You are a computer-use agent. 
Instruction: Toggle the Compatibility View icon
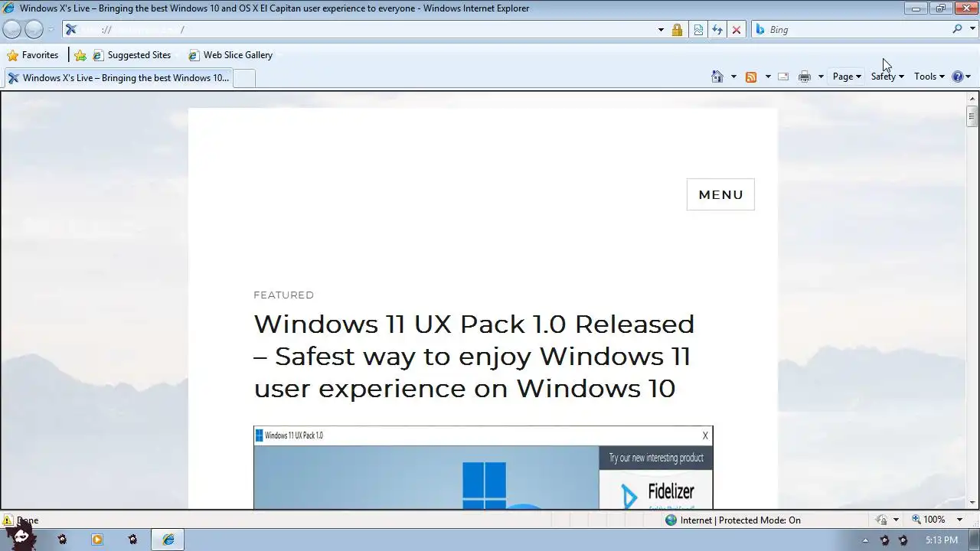click(x=698, y=30)
